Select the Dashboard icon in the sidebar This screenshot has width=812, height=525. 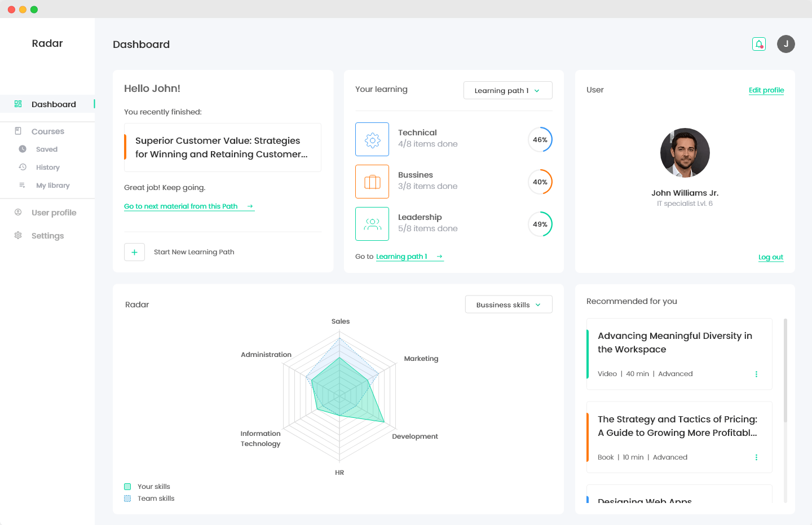19,104
